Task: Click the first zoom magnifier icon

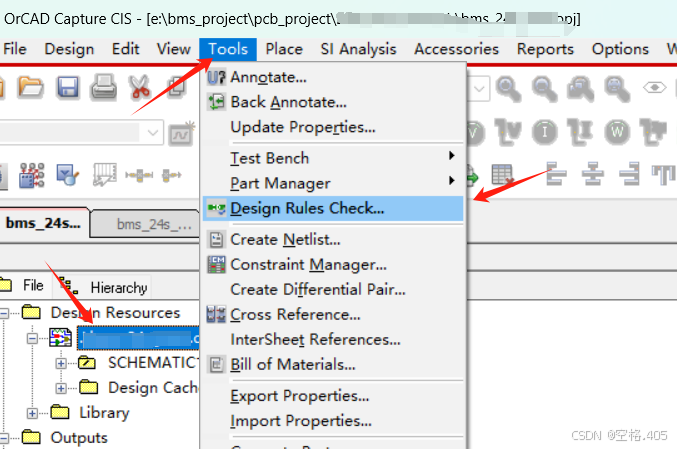Action: [508, 89]
